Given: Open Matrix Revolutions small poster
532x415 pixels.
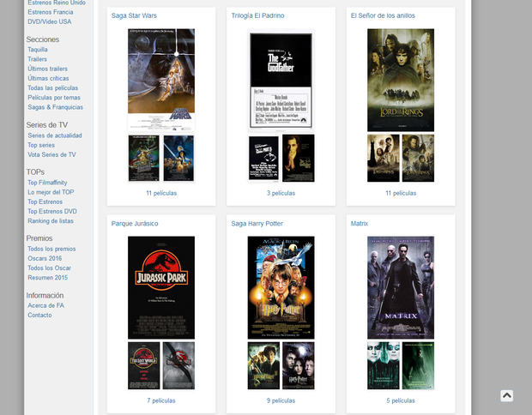Looking at the screenshot, I should click(x=418, y=365).
